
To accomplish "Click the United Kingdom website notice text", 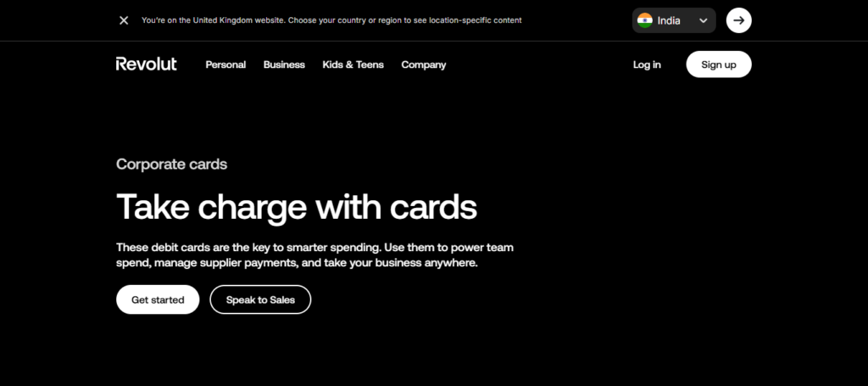I will (x=331, y=20).
